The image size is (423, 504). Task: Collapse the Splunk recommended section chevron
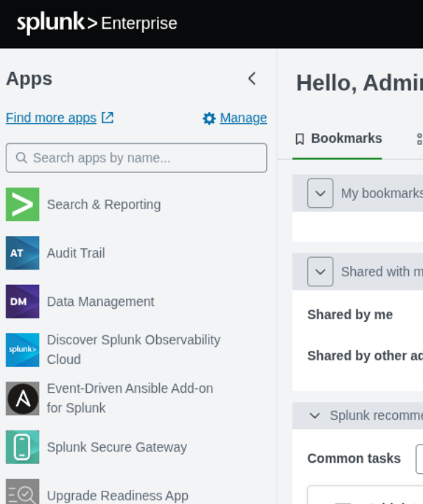pos(314,416)
